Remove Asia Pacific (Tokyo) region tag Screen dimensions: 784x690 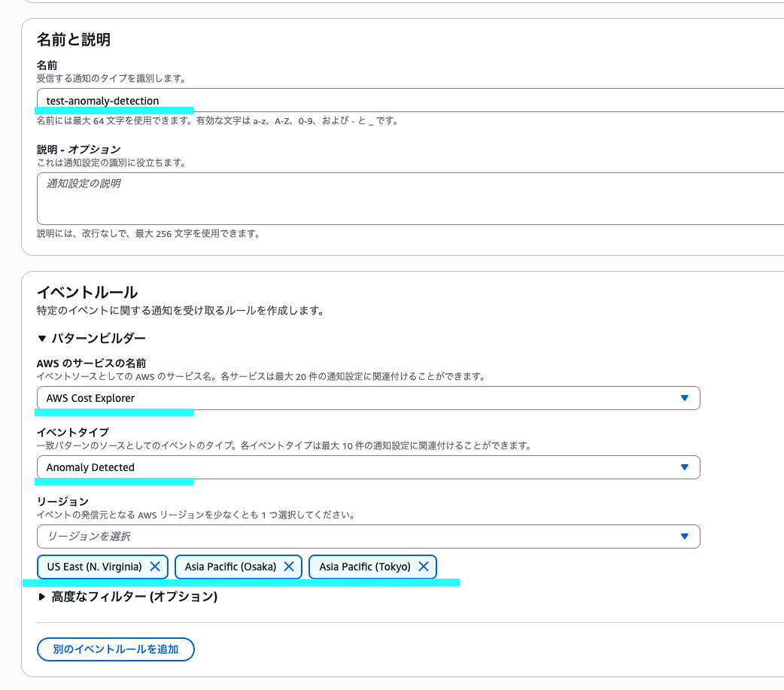coord(424,567)
